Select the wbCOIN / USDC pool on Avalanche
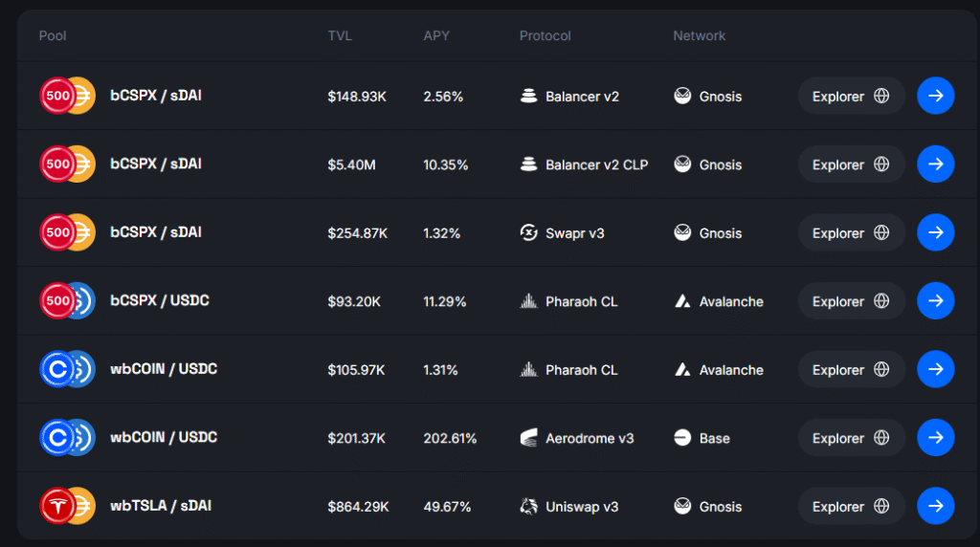This screenshot has width=980, height=547. tap(164, 369)
